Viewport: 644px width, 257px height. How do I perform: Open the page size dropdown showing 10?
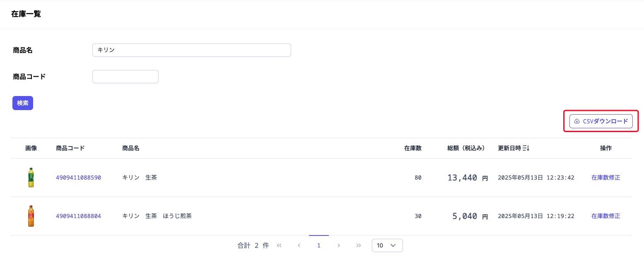tap(387, 245)
